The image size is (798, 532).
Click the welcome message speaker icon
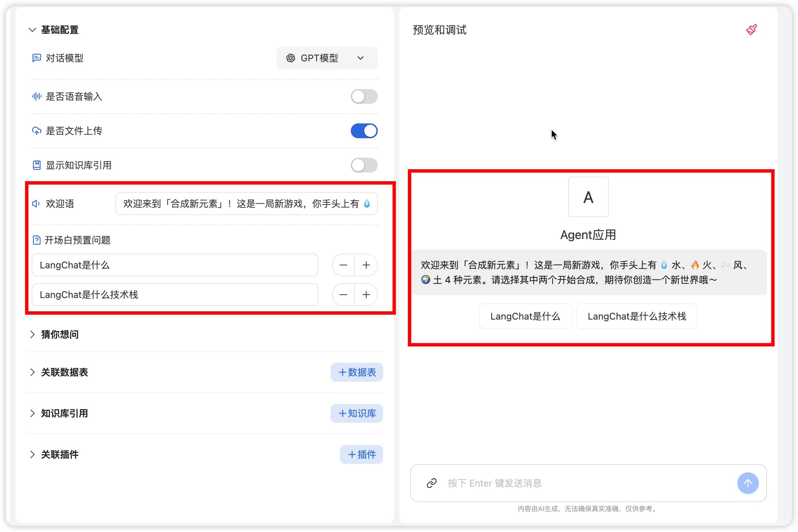(36, 204)
